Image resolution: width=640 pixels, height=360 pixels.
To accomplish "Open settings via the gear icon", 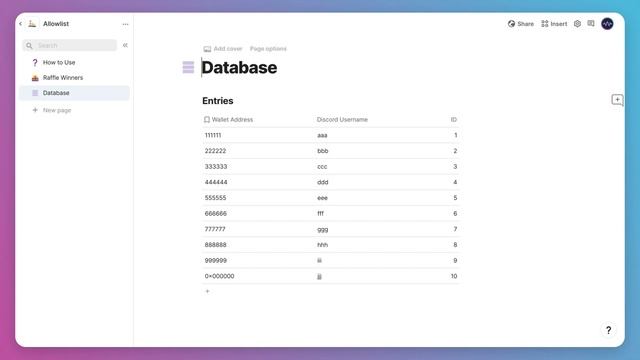I will click(577, 24).
